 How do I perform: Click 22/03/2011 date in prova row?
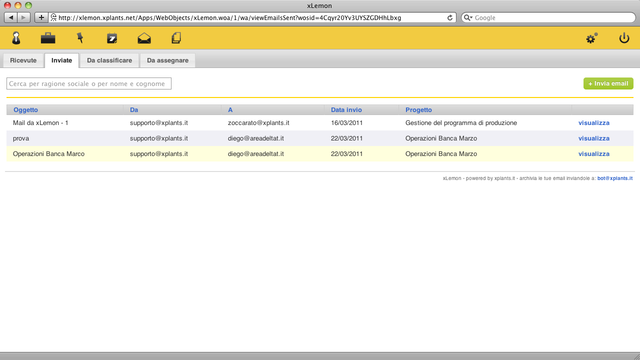point(347,138)
